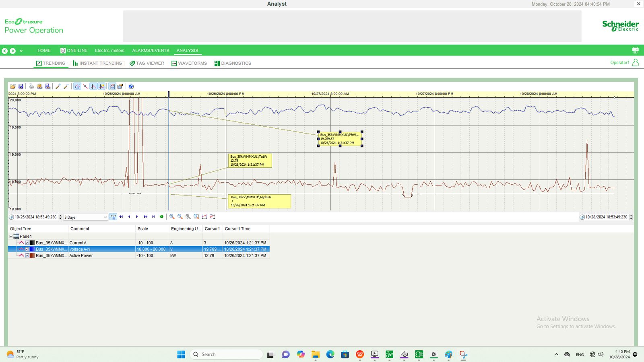Click the Windows Start button
The width and height of the screenshot is (644, 362).
point(181,354)
